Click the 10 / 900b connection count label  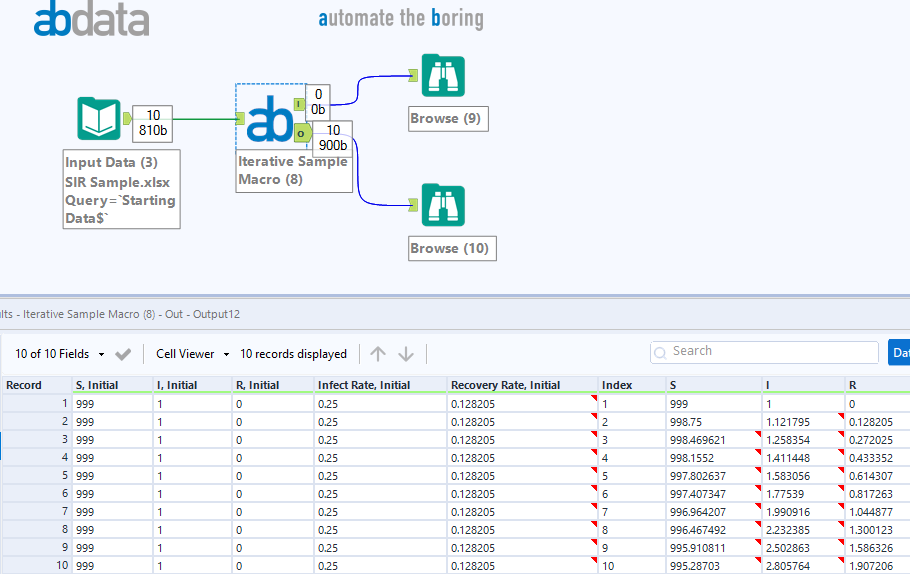point(333,138)
